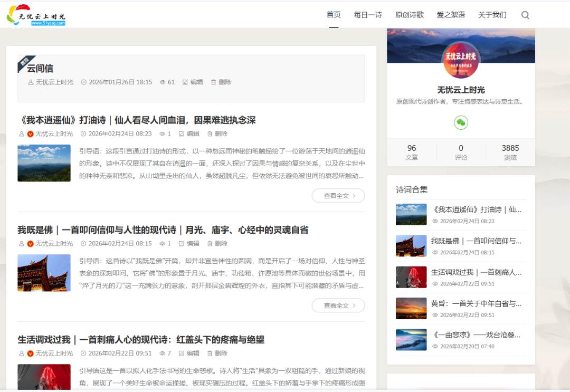570x392 pixels.
Task: Click the green WeChat icon in profile card
Action: tap(461, 122)
